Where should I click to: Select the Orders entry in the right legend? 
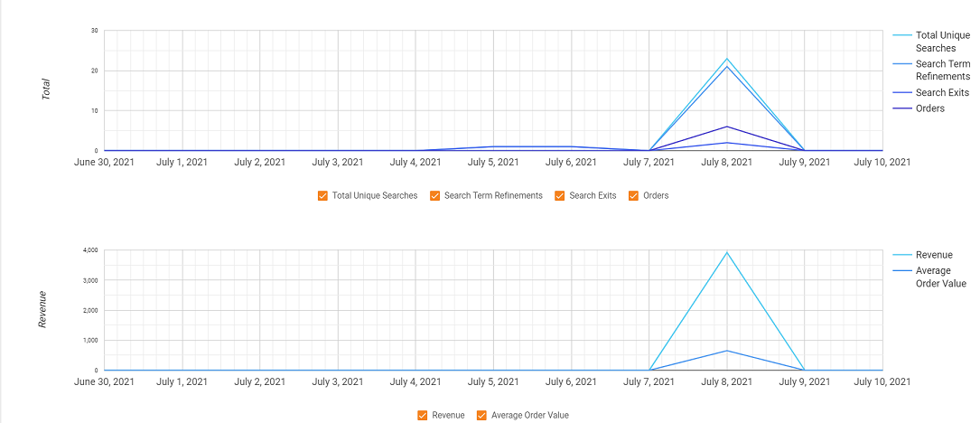pyautogui.click(x=929, y=108)
